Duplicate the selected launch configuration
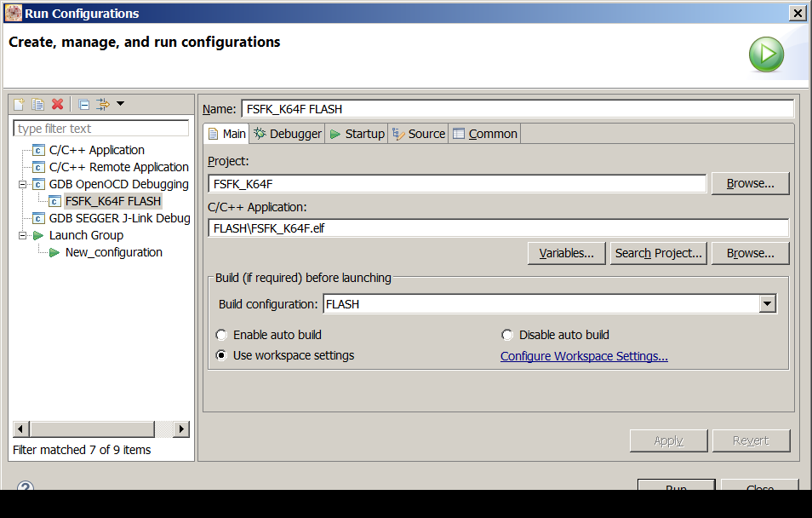 point(38,104)
